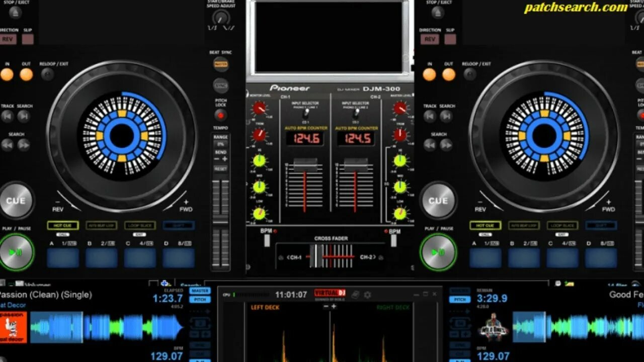Viewport: 644px width, 362px height.
Task: Skip to next track on right deck
Action: coord(446,116)
